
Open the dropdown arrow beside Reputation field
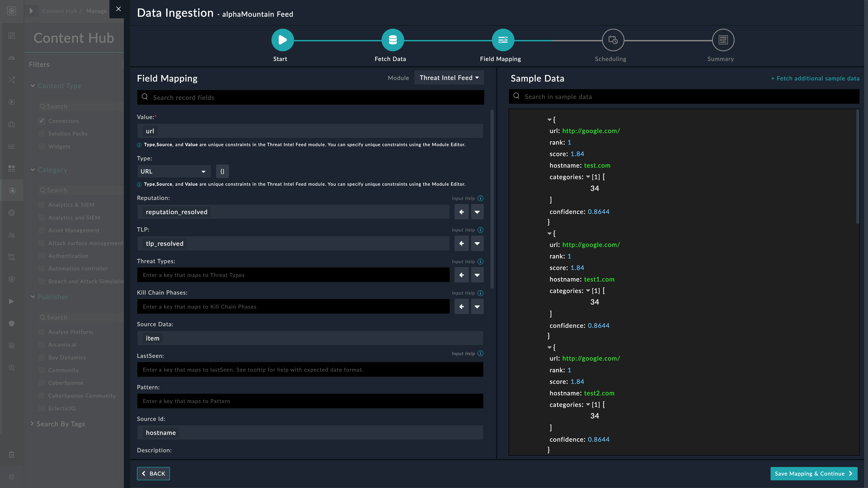tap(477, 212)
